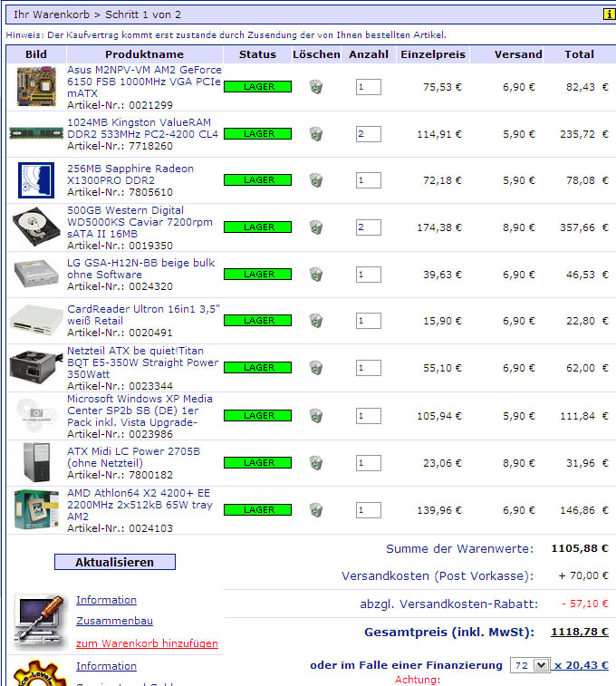Click the Versandkosten value + 70,00 €
The image size is (616, 686).
click(583, 575)
